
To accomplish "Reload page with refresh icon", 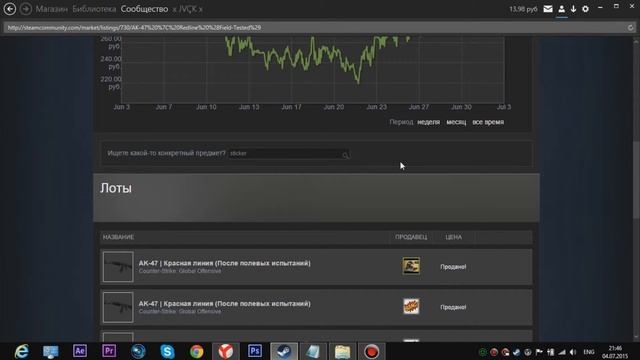I will 630,28.
